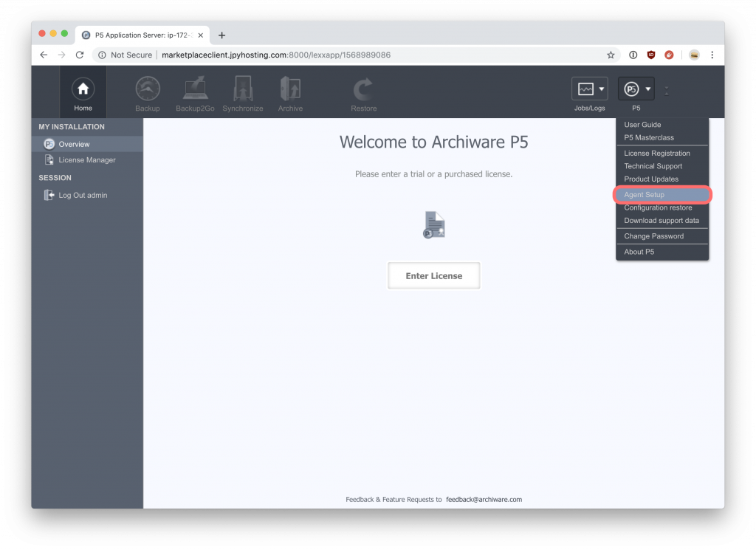Image resolution: width=756 pixels, height=550 pixels.
Task: Click the Not Secure site info icon
Action: point(102,55)
